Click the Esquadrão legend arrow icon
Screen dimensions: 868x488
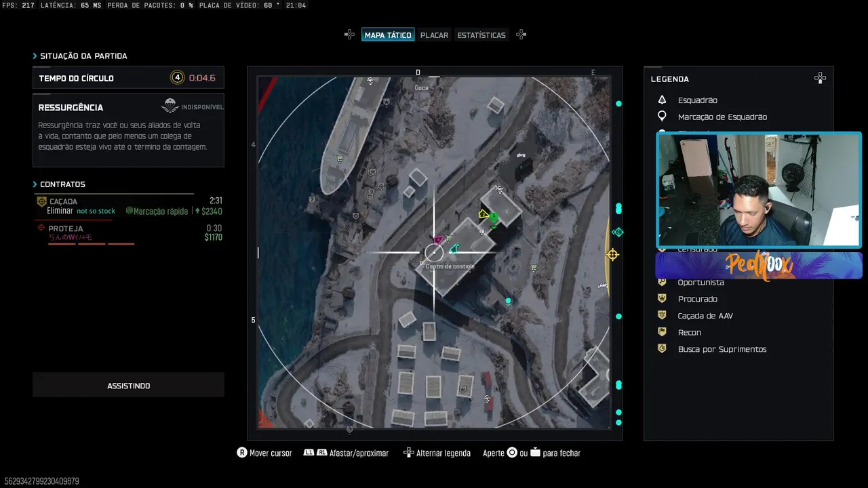click(x=662, y=100)
